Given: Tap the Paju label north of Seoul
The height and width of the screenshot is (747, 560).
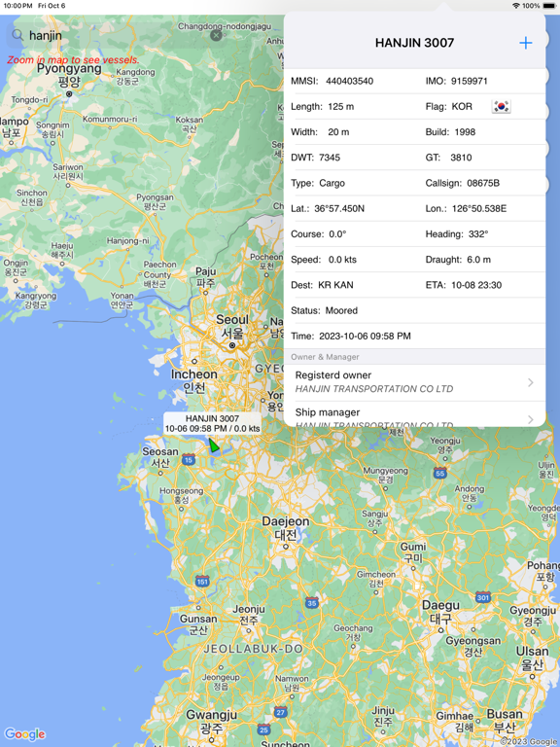Looking at the screenshot, I should [x=206, y=277].
